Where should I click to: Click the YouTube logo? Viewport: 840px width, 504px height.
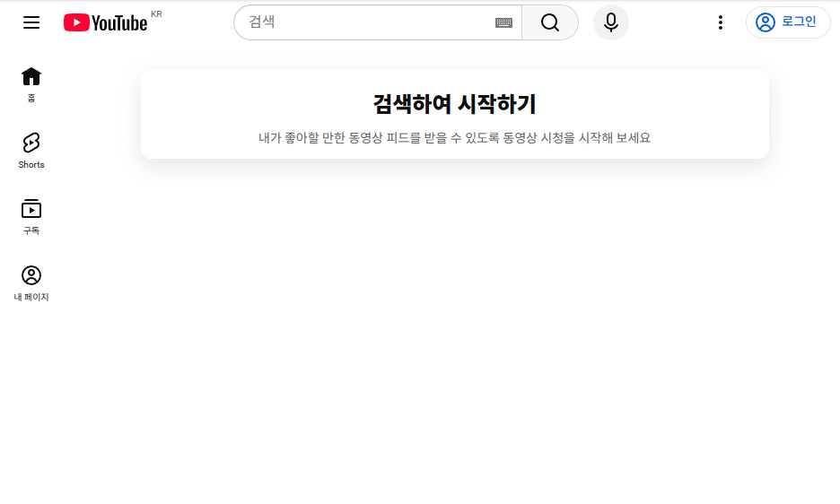click(105, 22)
